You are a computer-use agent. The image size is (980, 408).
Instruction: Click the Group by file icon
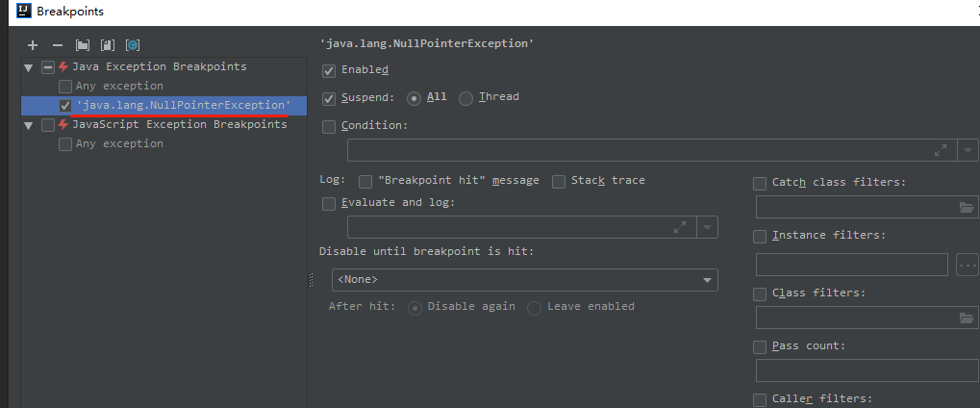pos(108,45)
